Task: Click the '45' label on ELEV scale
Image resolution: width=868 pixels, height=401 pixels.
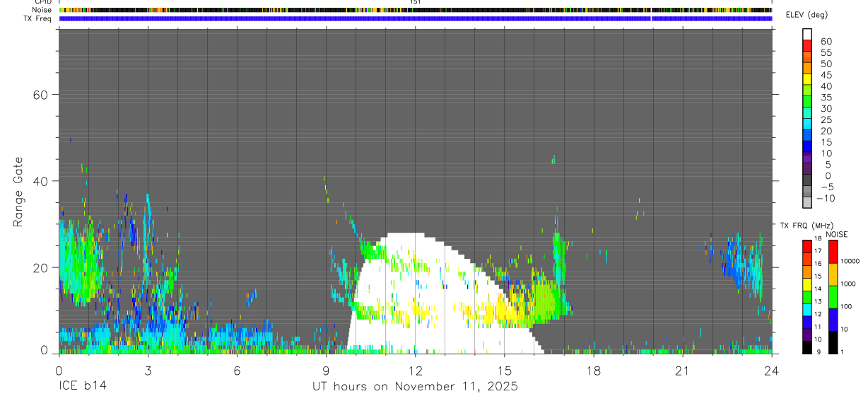Action: pyautogui.click(x=826, y=75)
